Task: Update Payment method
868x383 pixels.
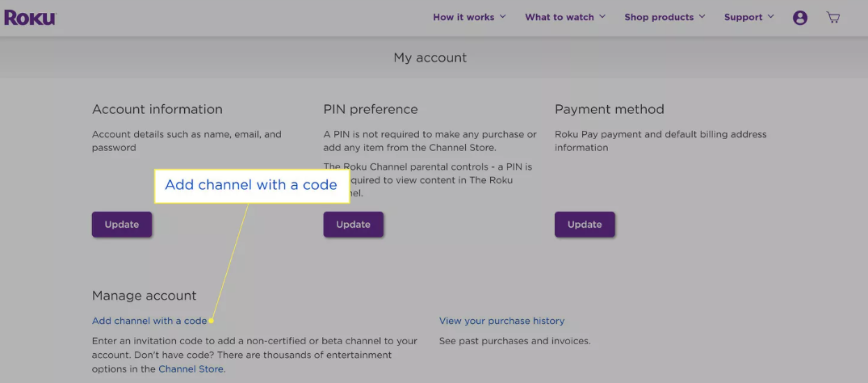Action: click(585, 225)
